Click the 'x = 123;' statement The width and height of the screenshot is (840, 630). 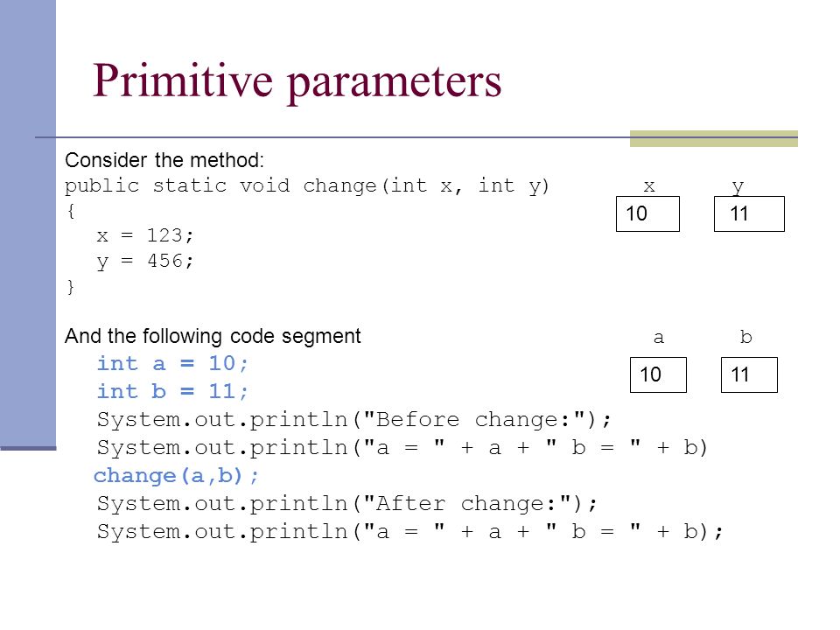[145, 235]
